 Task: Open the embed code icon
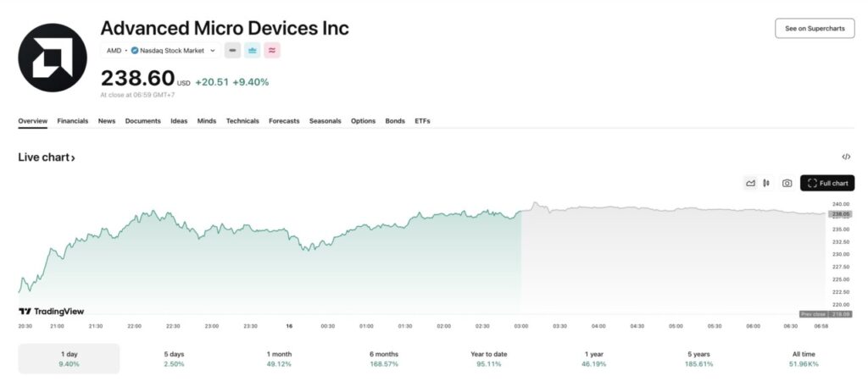(846, 157)
